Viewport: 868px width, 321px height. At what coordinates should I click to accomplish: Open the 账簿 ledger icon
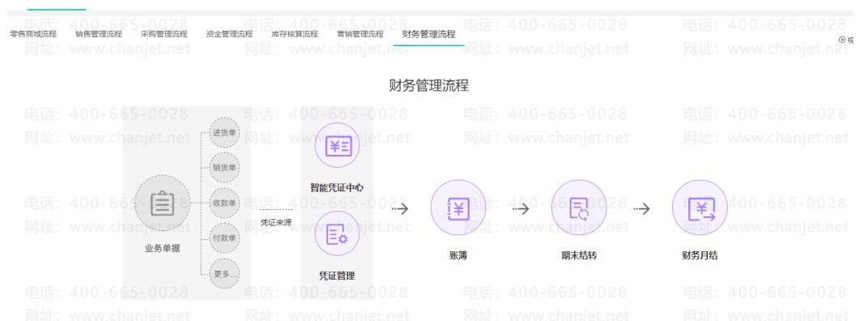(x=458, y=208)
